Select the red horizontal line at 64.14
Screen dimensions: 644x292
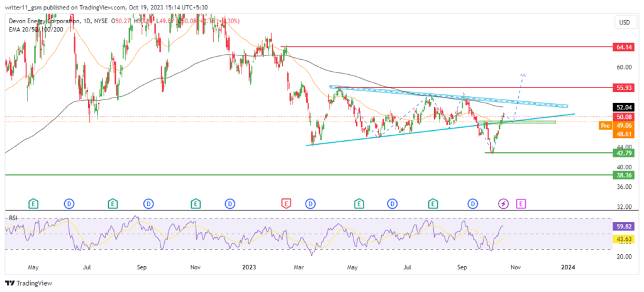446,47
